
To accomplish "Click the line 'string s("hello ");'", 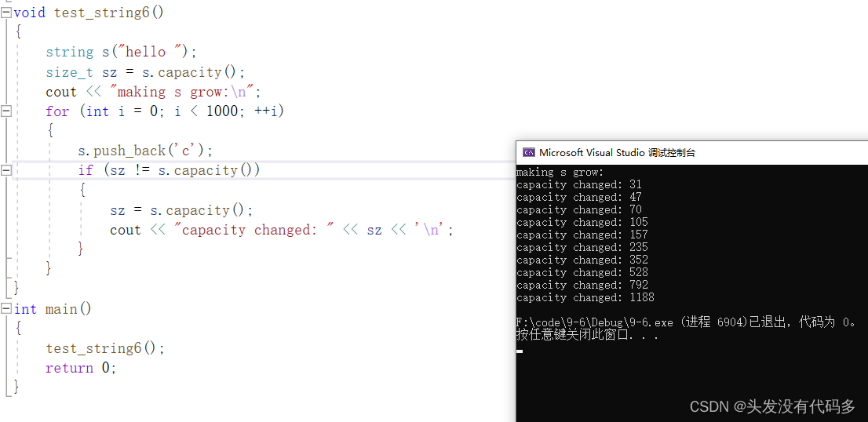I will (121, 52).
